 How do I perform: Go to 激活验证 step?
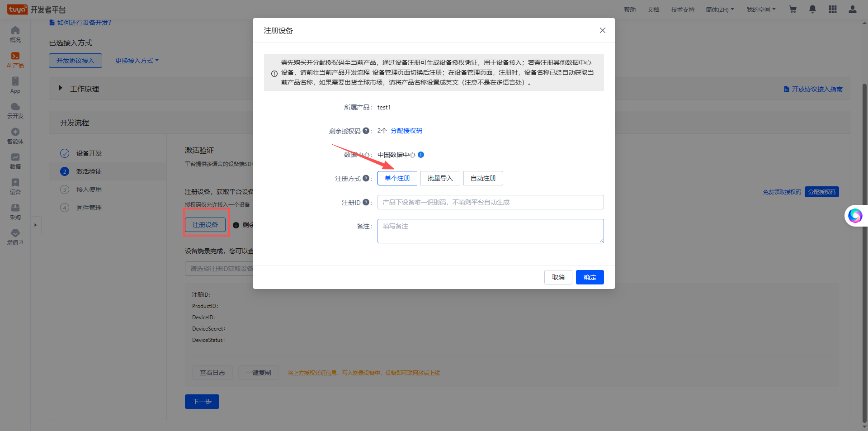pos(89,171)
